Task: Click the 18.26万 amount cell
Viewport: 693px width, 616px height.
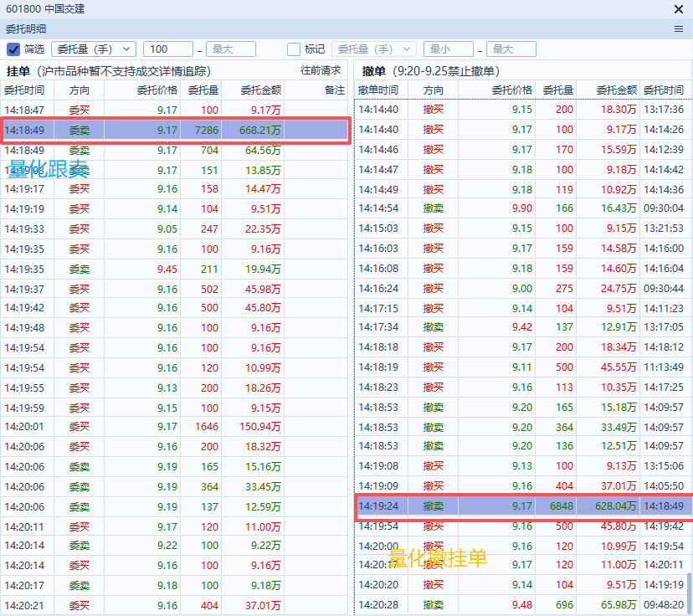Action: coord(263,388)
